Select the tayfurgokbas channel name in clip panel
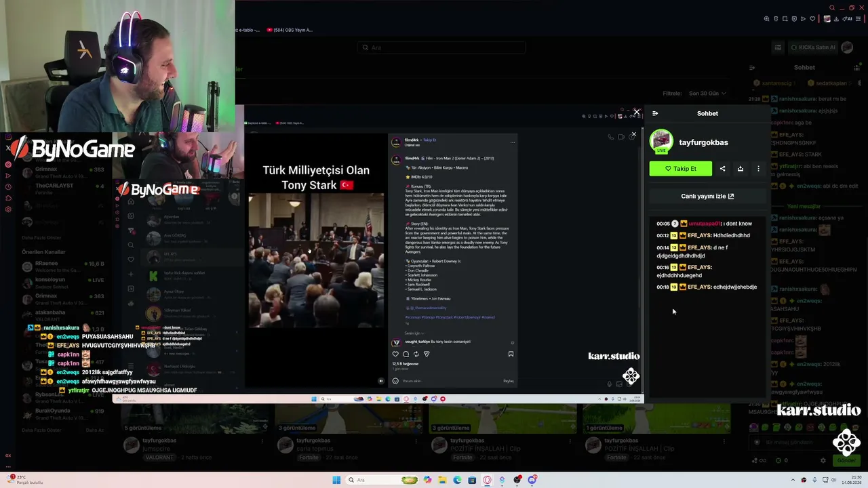 [x=703, y=142]
